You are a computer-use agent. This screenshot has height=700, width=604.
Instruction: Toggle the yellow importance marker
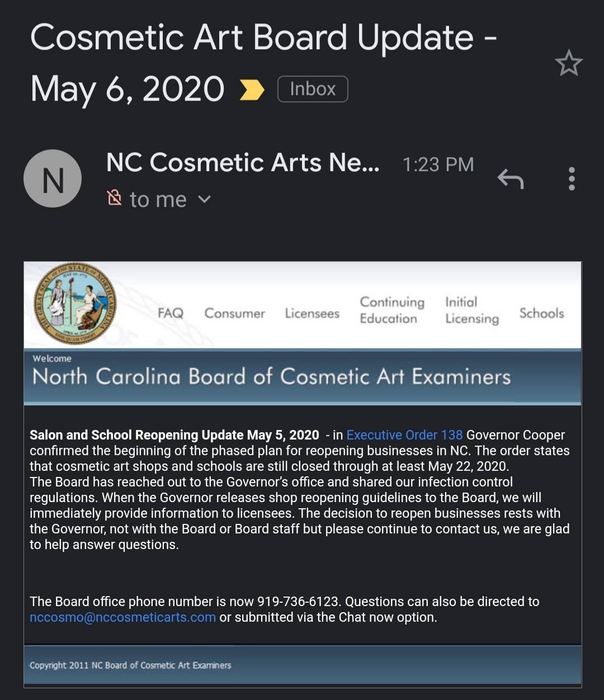pyautogui.click(x=251, y=89)
